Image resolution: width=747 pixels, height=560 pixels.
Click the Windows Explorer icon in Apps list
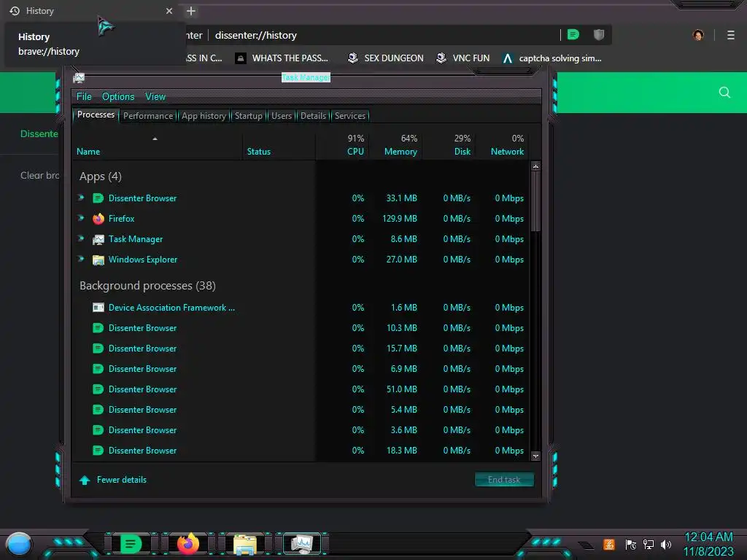[x=98, y=260]
